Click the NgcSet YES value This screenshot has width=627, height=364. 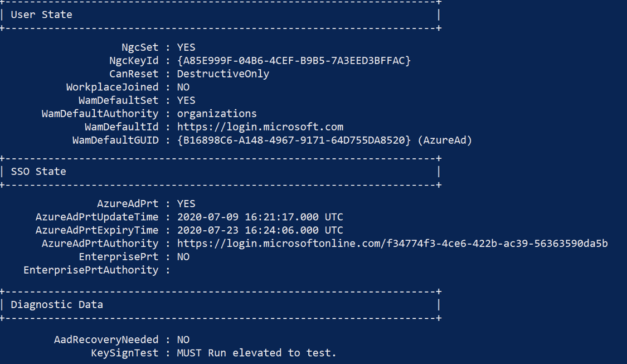[x=186, y=47]
